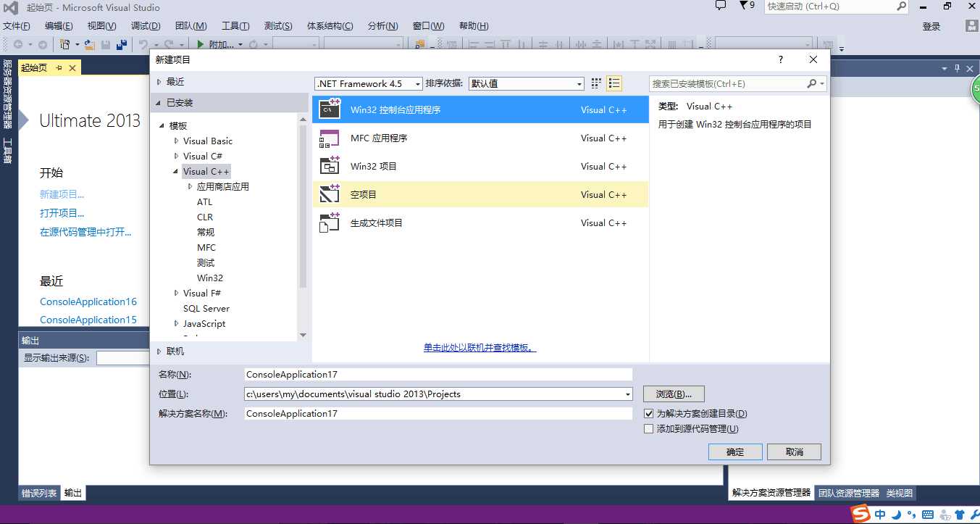Click the green Start debugging arrow

(201, 44)
